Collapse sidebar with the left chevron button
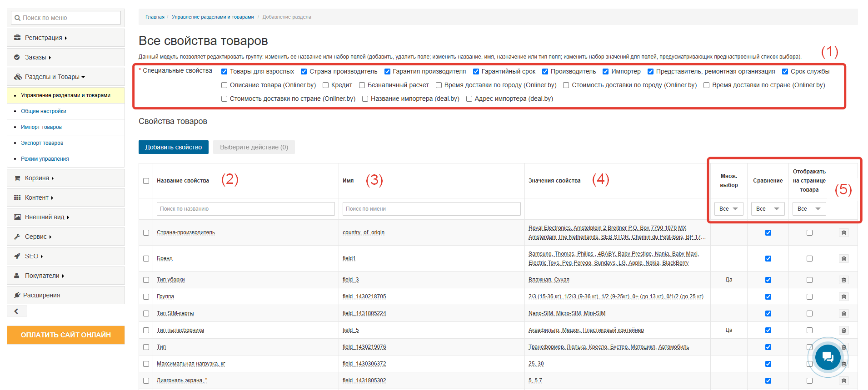The image size is (868, 390). click(17, 311)
